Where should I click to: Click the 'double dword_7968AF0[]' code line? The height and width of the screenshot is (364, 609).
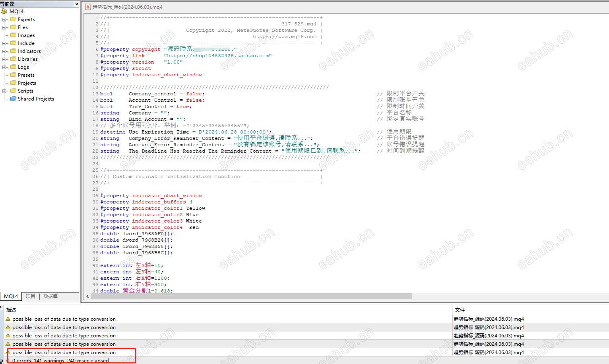[x=137, y=234]
